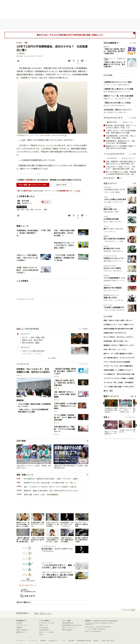This screenshot has height=644, width=140.
Task: Share by mail icon below author section
Action: point(69,215)
